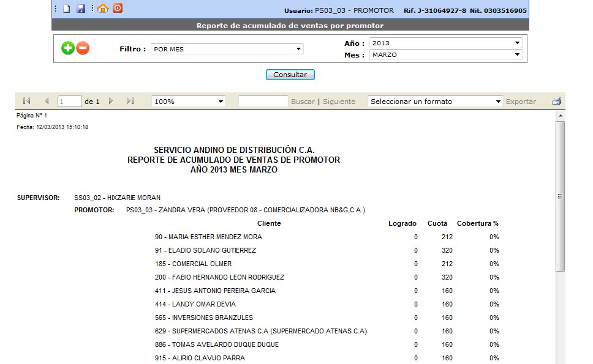The width and height of the screenshot is (593, 364).
Task: Click the Cliente column header
Action: click(269, 223)
